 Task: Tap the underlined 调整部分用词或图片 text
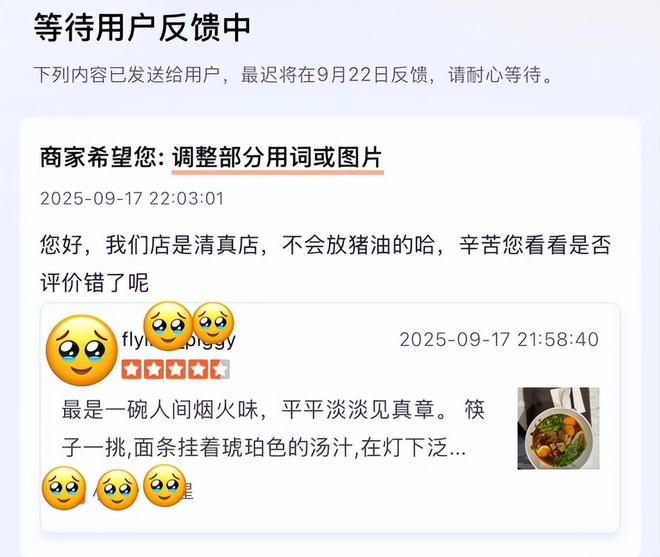(277, 158)
